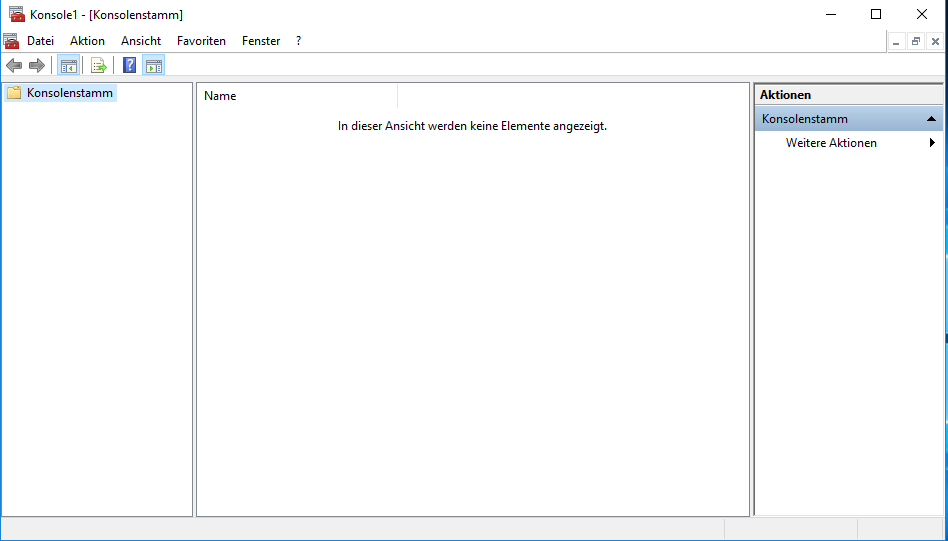Close the Konsole1 main window
The width and height of the screenshot is (948, 541).
pos(921,15)
